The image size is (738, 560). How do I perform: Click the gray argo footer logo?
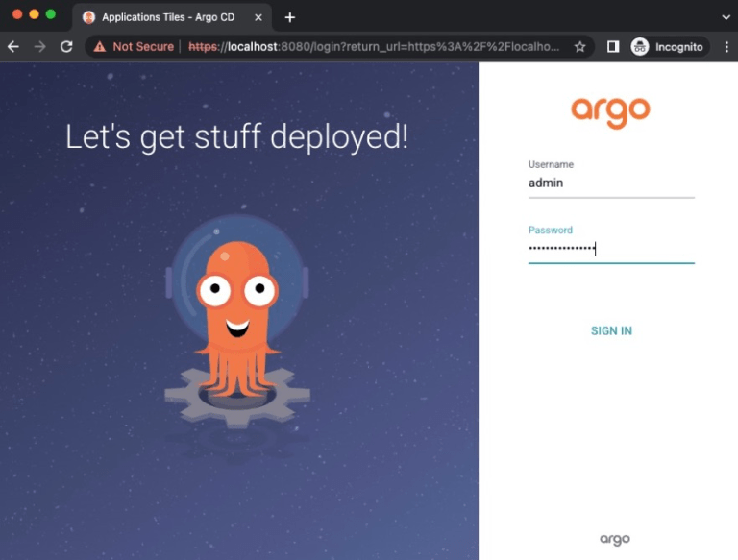(615, 539)
